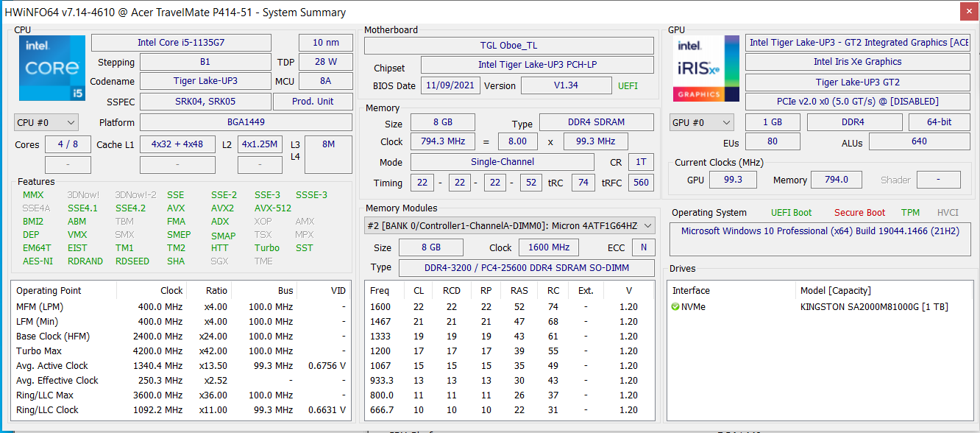Close the HWiNFO64 System Summary window
This screenshot has width=980, height=433.
(969, 12)
